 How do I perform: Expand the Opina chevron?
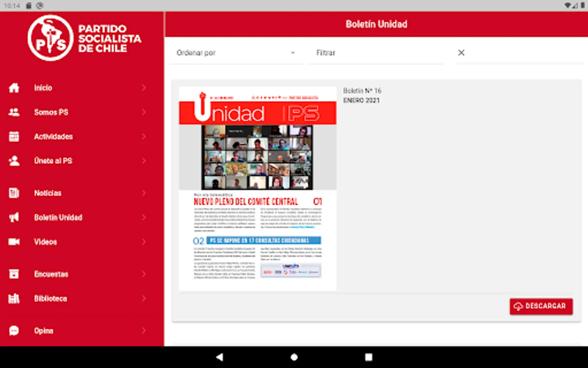point(144,331)
